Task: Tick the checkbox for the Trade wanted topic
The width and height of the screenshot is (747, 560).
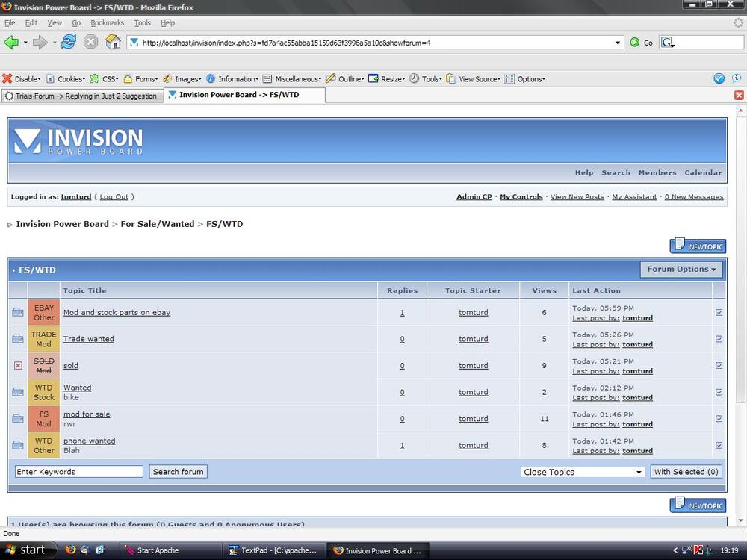Action: pyautogui.click(x=719, y=339)
